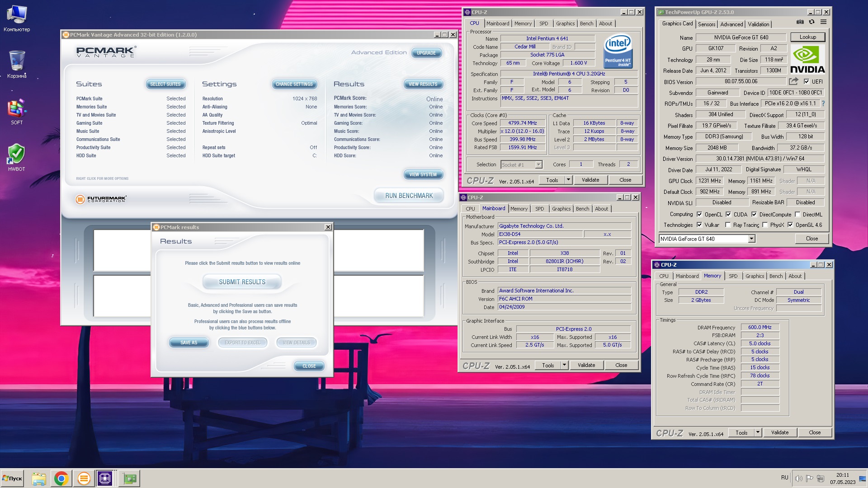Click the Submit Results button

pos(242,282)
